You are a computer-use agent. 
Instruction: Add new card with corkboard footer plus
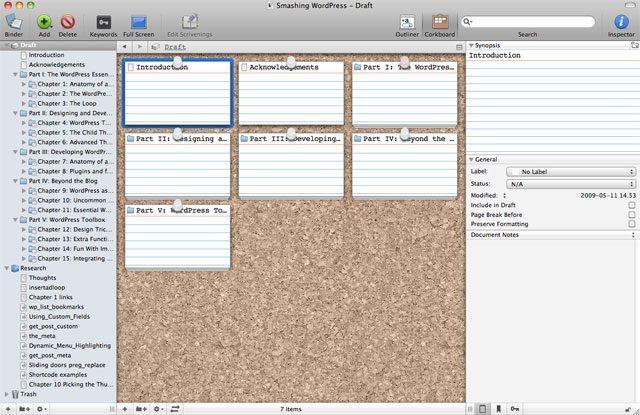click(125, 409)
